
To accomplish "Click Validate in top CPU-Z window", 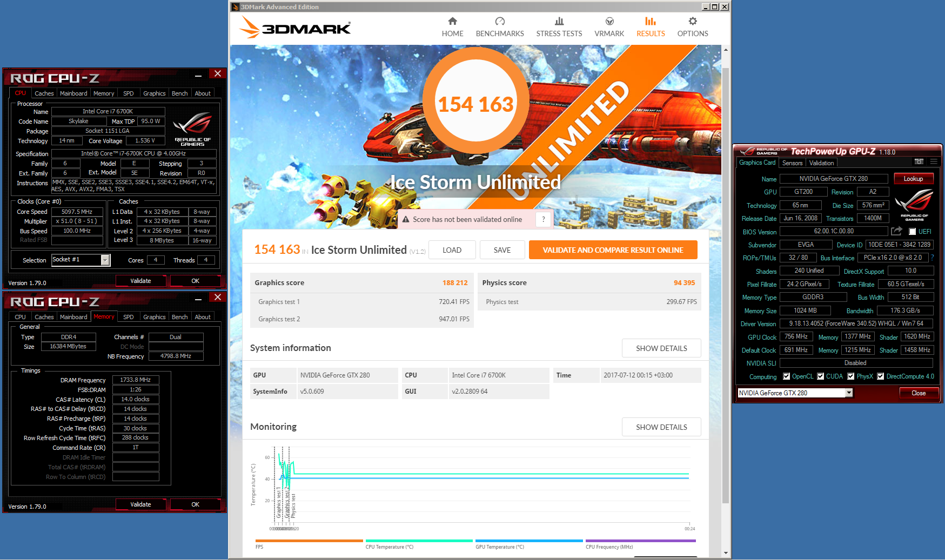I will click(x=140, y=281).
